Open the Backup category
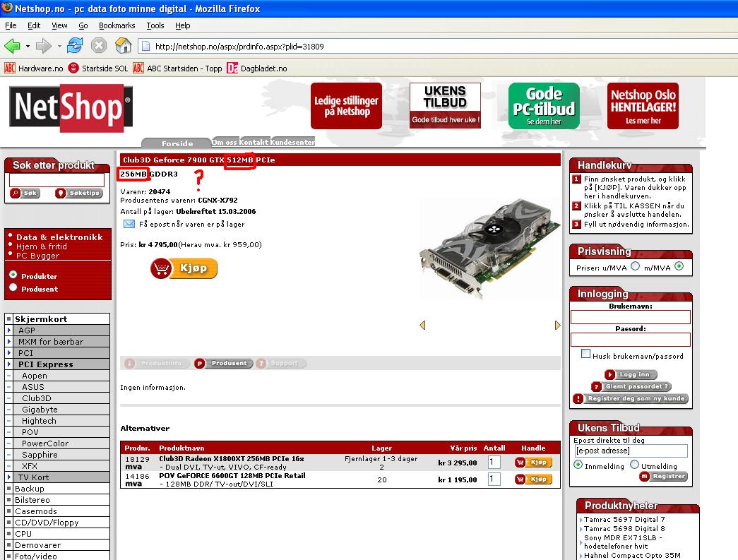 tap(29, 489)
